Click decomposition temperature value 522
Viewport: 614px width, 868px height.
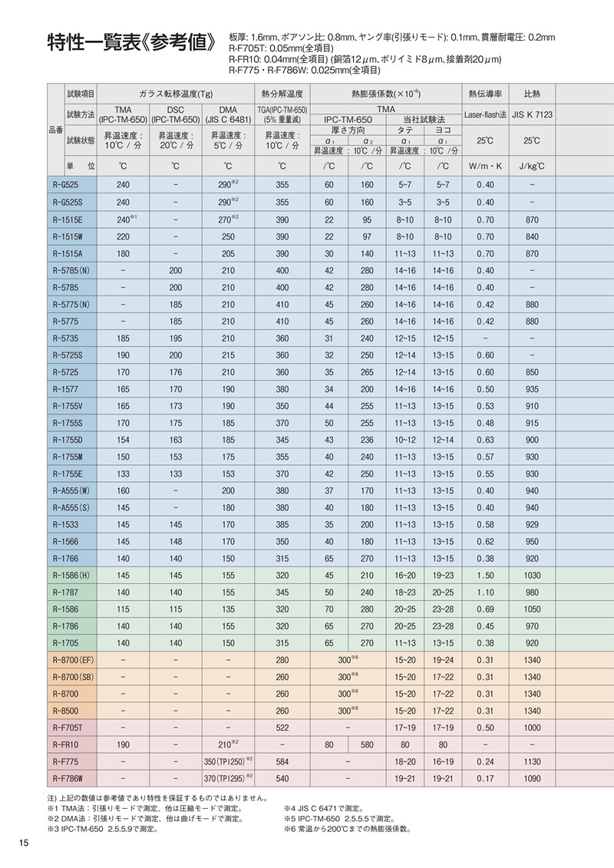282,728
